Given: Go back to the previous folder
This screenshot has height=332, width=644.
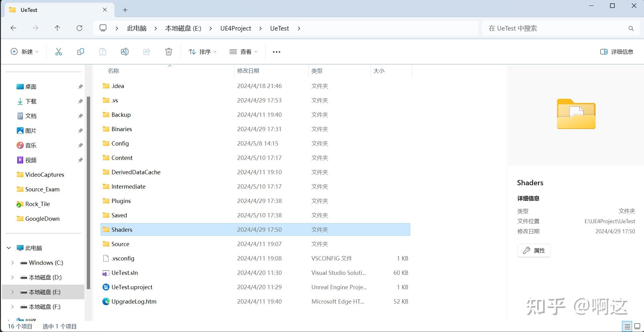Looking at the screenshot, I should (x=13, y=28).
